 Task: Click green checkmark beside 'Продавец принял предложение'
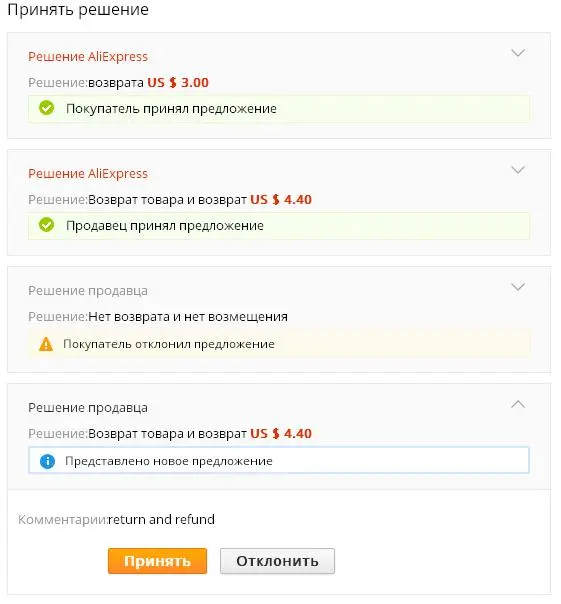[47, 225]
